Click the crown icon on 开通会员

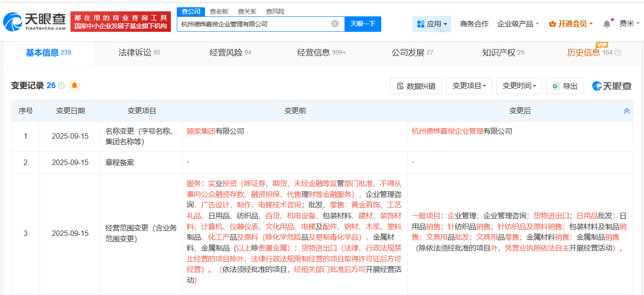[x=553, y=23]
